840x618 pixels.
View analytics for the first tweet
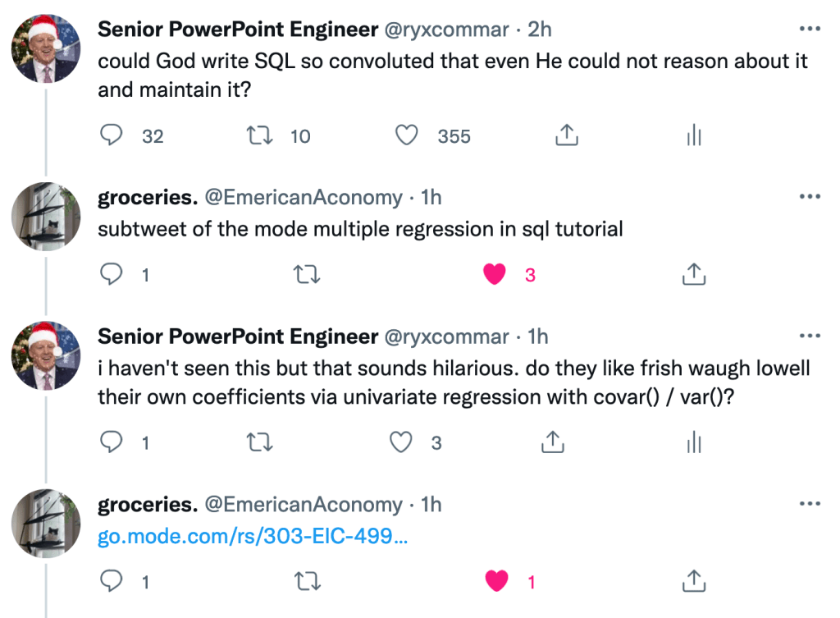[x=694, y=135]
